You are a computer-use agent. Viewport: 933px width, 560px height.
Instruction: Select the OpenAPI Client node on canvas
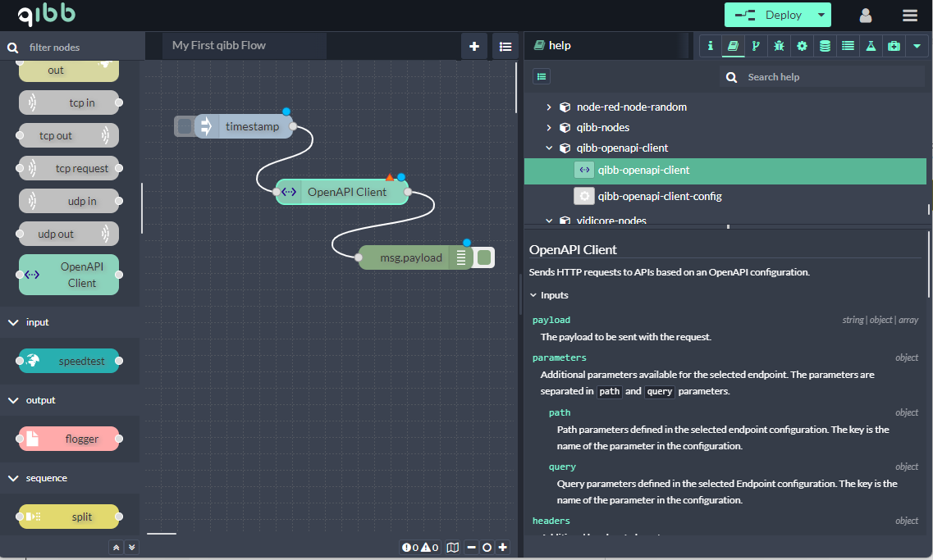click(341, 191)
